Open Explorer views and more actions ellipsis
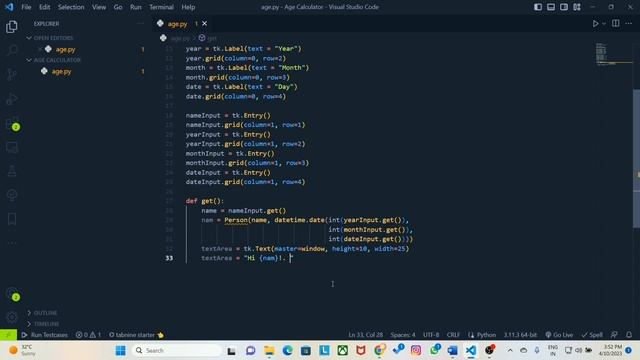This screenshot has height=360, width=640. [x=140, y=24]
